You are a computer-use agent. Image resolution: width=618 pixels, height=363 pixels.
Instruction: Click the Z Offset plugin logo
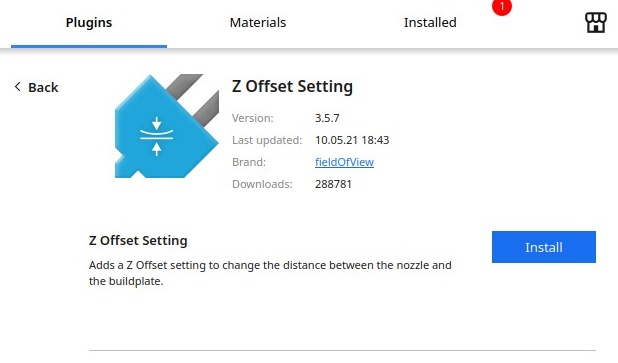tap(167, 126)
